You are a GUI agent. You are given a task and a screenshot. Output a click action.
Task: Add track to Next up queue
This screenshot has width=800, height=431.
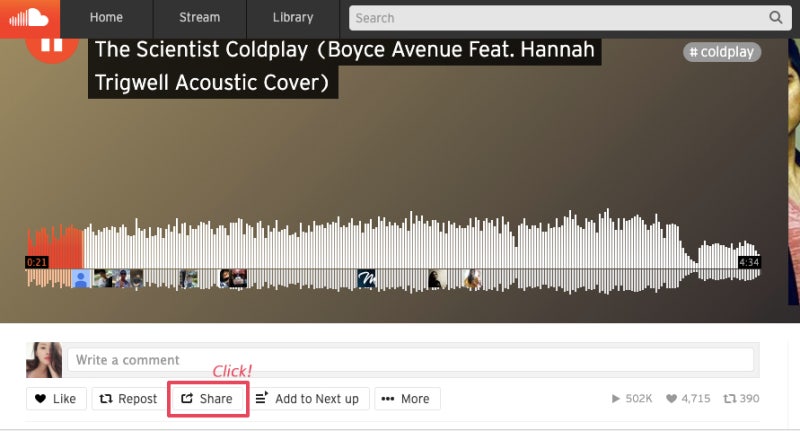tap(308, 398)
